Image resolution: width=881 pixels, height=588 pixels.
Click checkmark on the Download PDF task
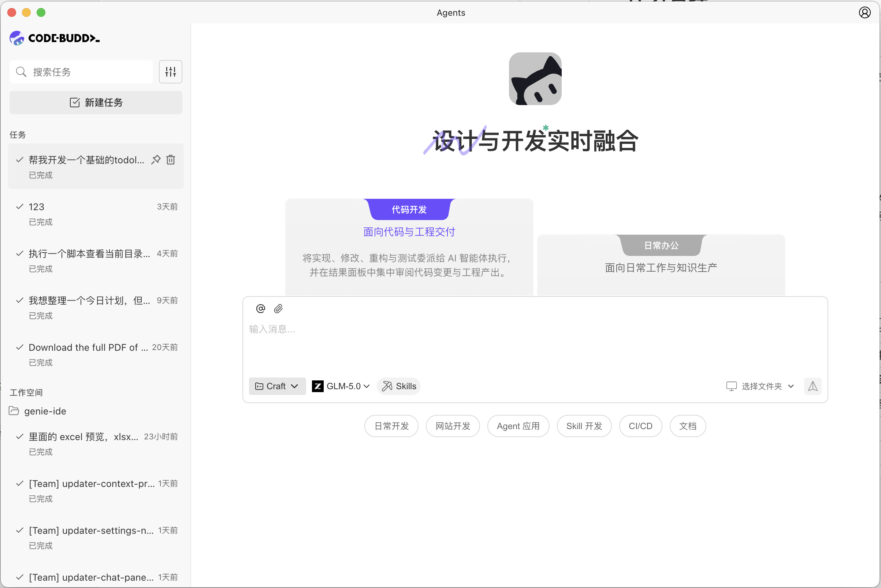pos(20,347)
